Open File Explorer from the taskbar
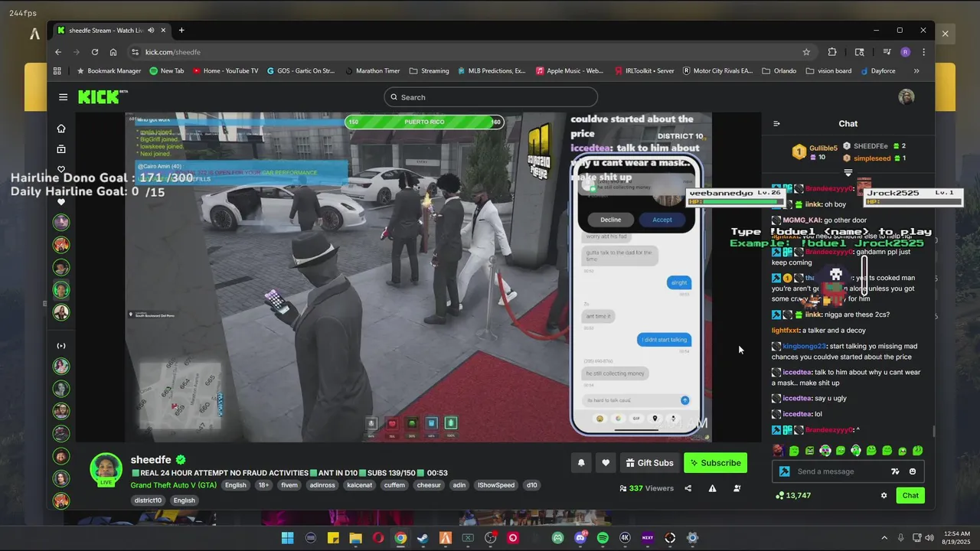Image resolution: width=980 pixels, height=551 pixels. click(355, 538)
